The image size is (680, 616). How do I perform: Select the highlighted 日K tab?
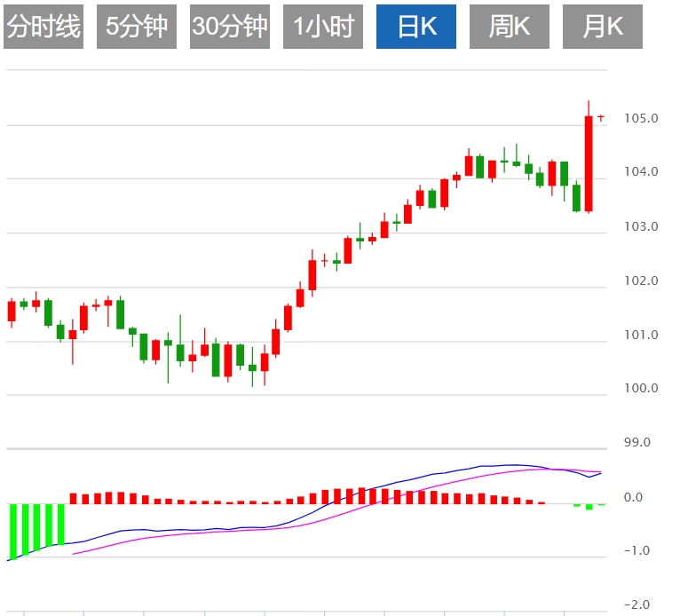[x=415, y=27]
